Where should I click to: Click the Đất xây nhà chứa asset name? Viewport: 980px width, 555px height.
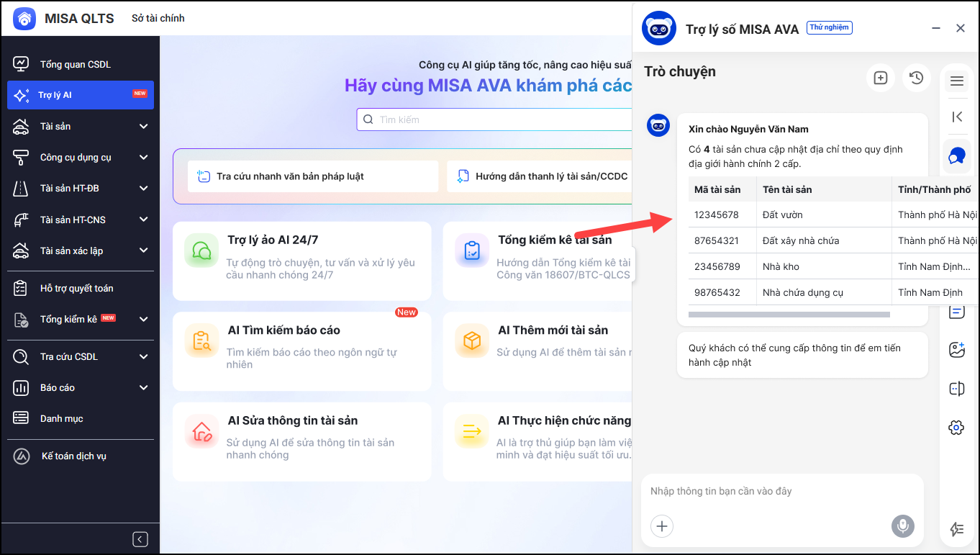tap(801, 240)
